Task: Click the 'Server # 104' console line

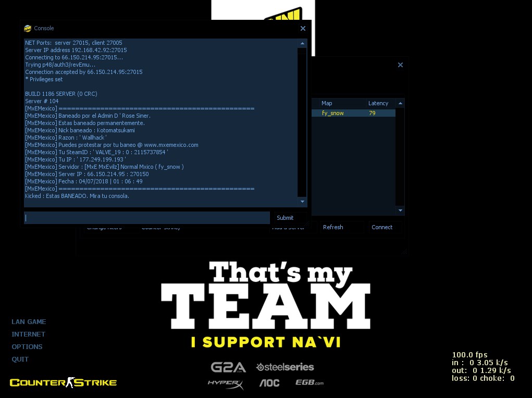Action: [42, 101]
